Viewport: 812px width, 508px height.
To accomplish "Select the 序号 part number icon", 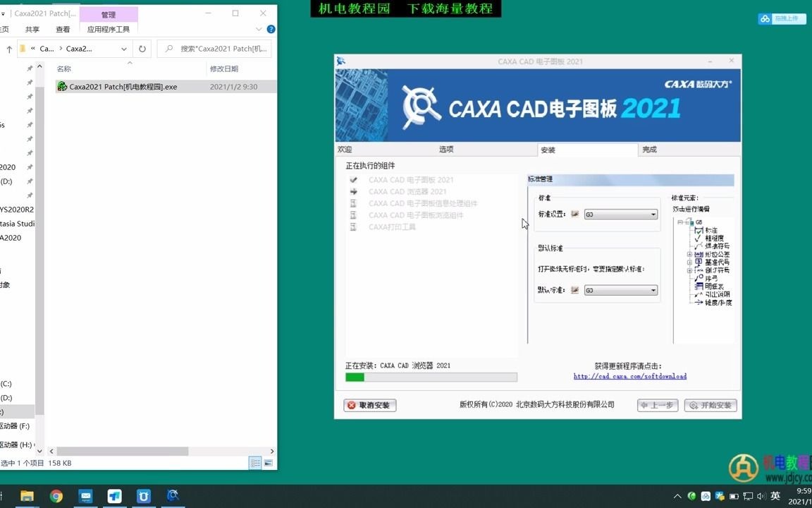I will pos(698,277).
